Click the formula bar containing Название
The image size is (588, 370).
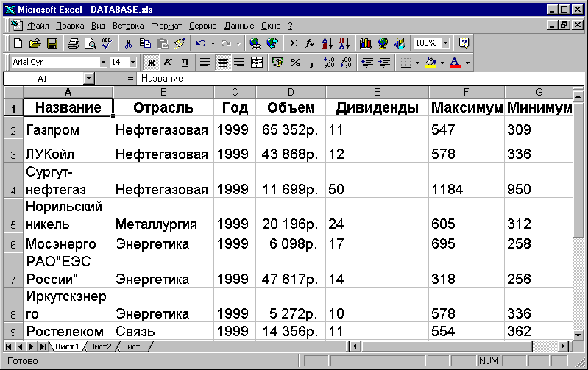360,79
